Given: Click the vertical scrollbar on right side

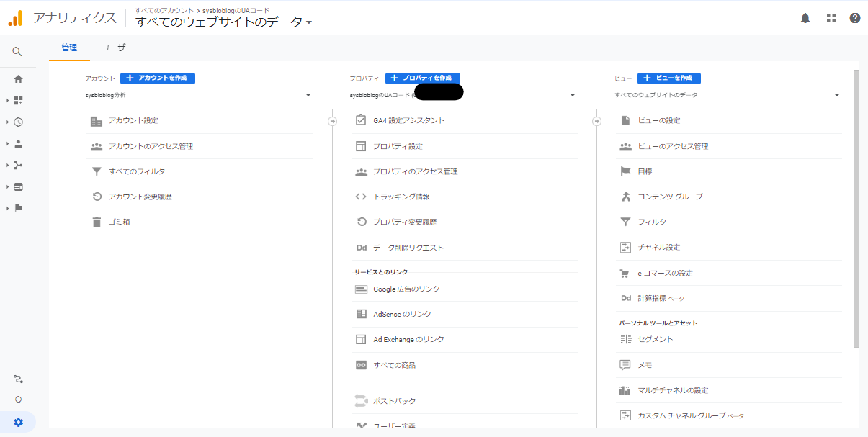Looking at the screenshot, I should coord(856,209).
